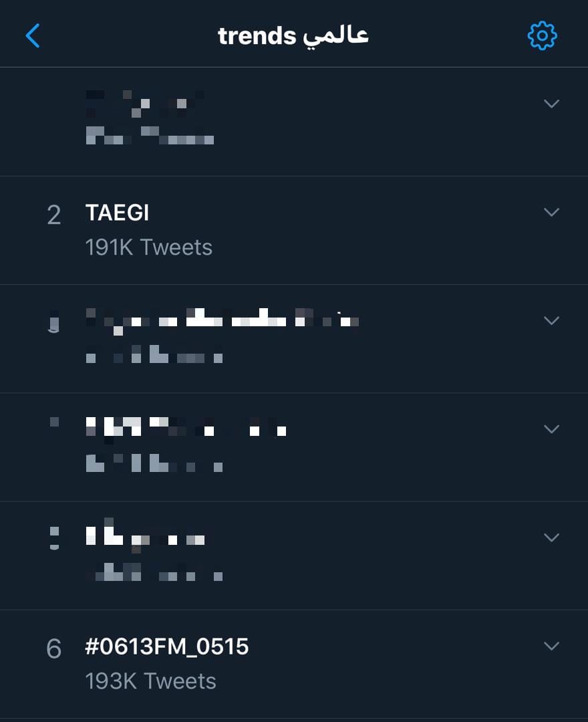Expand chevron of blurred trend above #0613FM_0515
Viewport: 588px width, 722px height.
(551, 537)
